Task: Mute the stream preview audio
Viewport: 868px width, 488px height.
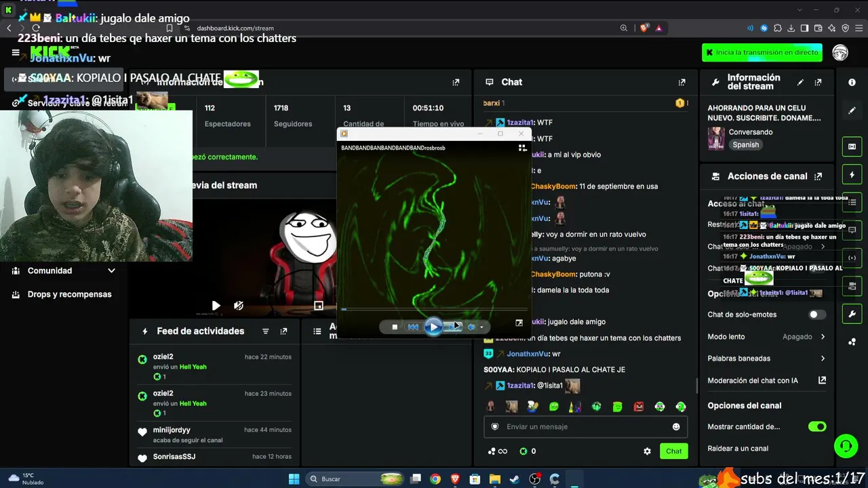Action: coord(239,306)
